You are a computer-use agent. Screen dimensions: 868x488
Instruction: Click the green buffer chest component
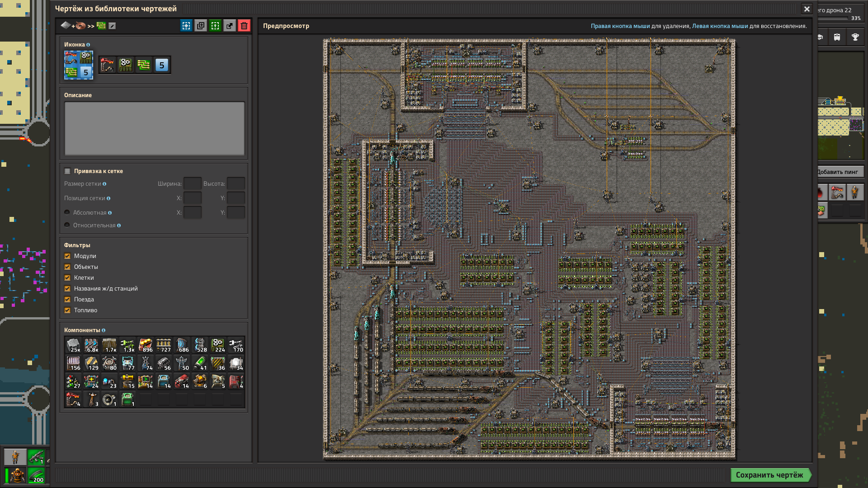pos(127,399)
